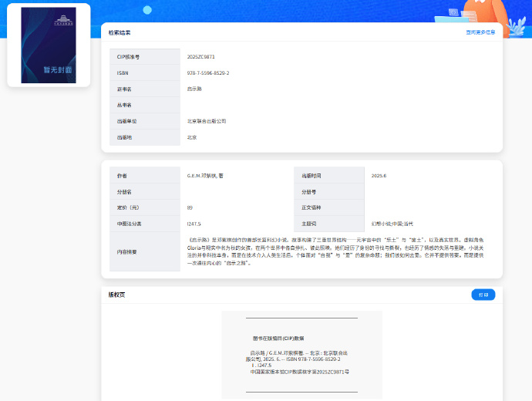Screen dimensions: 532x401
Task: Click the publisher name 北京联合出版公司
Action: 207,121
